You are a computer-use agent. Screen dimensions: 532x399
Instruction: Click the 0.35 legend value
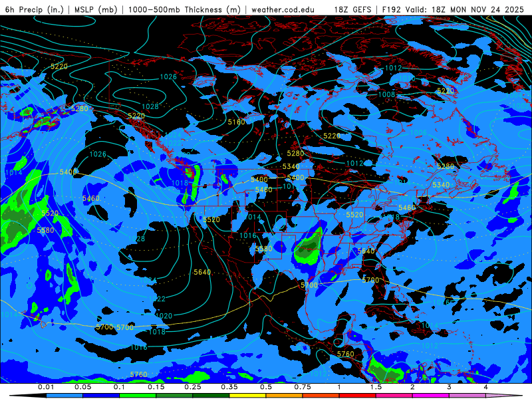pyautogui.click(x=229, y=387)
